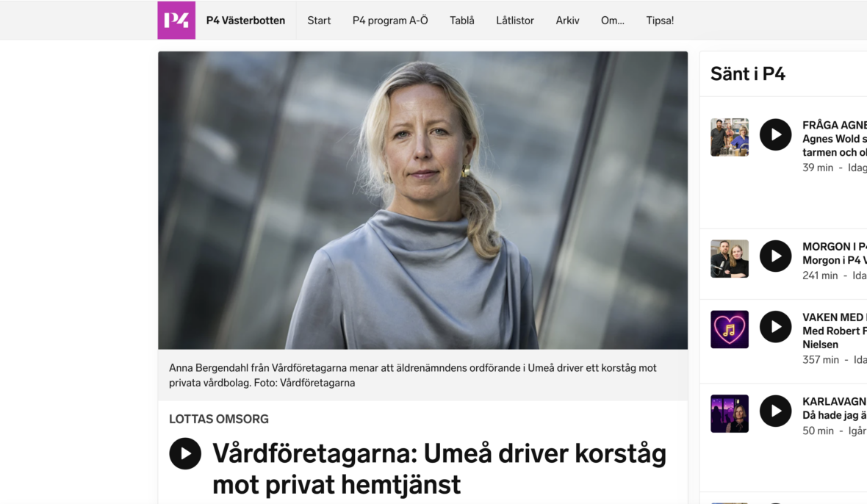The height and width of the screenshot is (504, 867).
Task: Open the Start menu item
Action: pos(319,21)
